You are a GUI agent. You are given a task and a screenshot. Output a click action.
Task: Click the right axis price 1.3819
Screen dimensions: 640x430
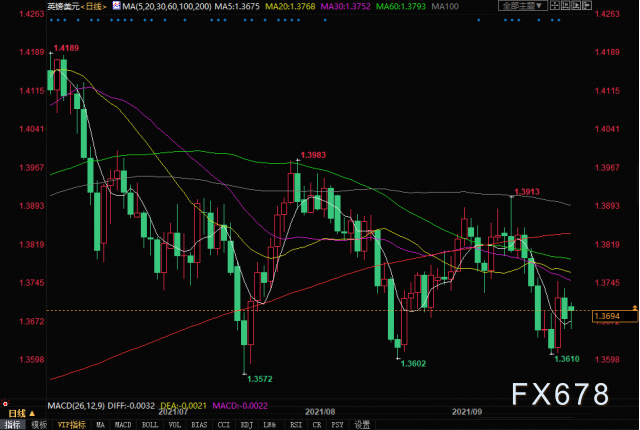tap(607, 244)
